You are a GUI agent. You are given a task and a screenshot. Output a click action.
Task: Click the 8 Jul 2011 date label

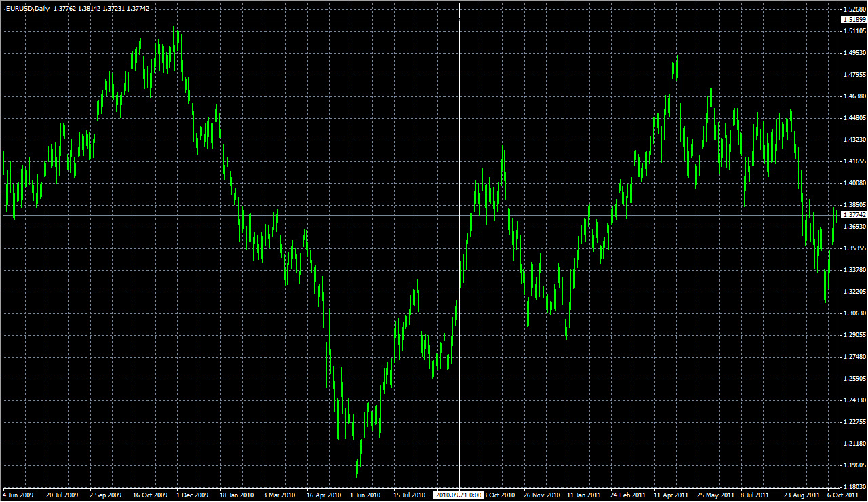point(755,495)
